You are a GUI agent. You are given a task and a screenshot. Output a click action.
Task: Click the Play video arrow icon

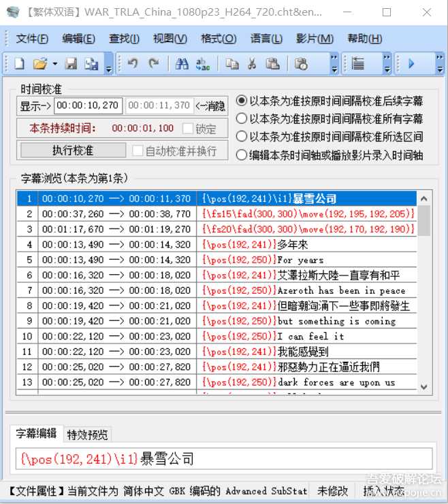pyautogui.click(x=411, y=64)
